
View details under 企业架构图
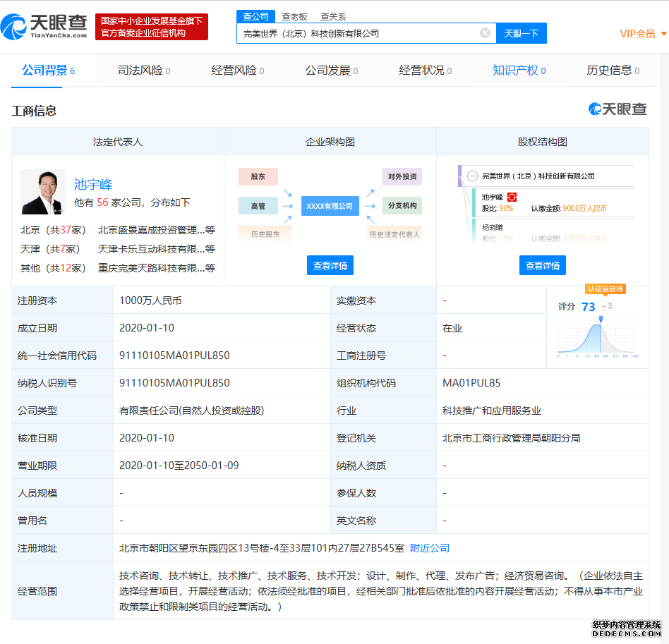pyautogui.click(x=330, y=265)
